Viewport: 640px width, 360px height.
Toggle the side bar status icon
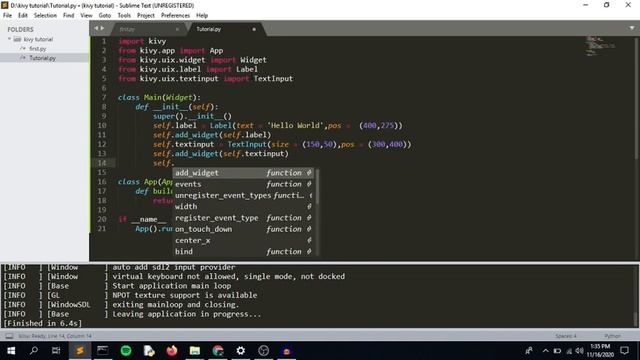[x=9, y=336]
